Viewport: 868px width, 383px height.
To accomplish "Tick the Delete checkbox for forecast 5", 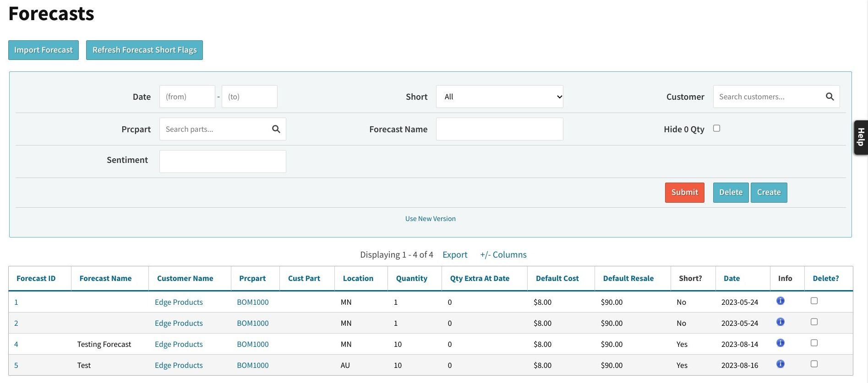I will (x=814, y=364).
